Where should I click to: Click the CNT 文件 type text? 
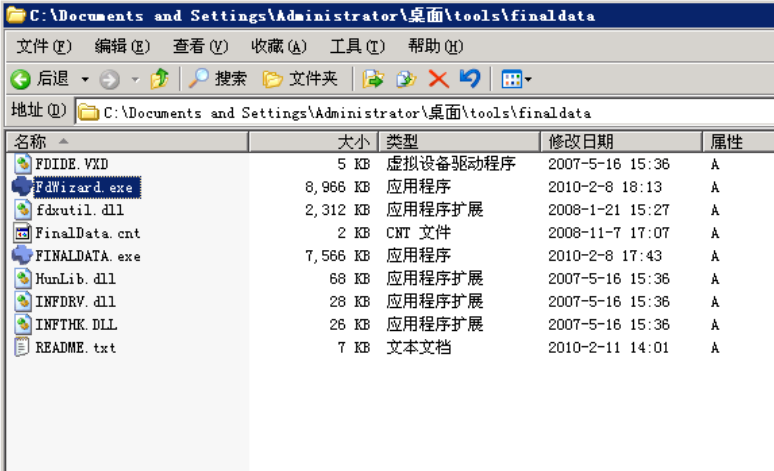pos(418,233)
